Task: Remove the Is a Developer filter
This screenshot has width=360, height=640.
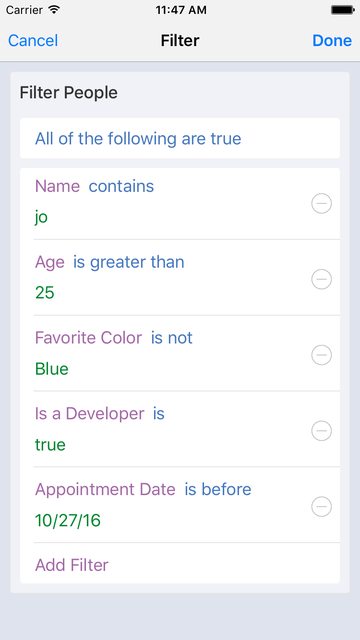Action: [321, 431]
